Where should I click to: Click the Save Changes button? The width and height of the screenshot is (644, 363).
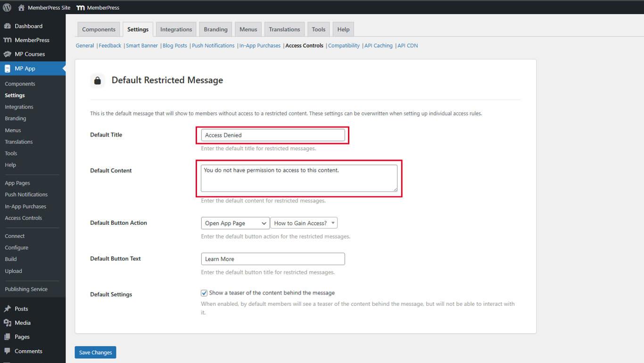pos(95,353)
